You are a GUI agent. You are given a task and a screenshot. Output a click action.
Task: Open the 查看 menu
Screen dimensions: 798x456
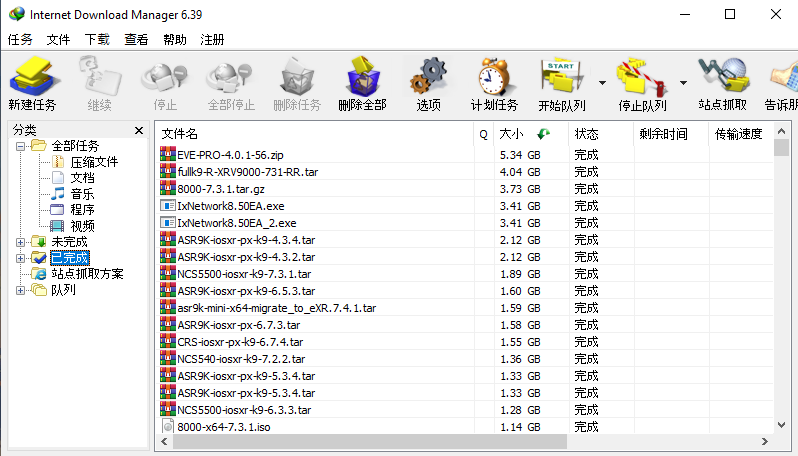(136, 40)
